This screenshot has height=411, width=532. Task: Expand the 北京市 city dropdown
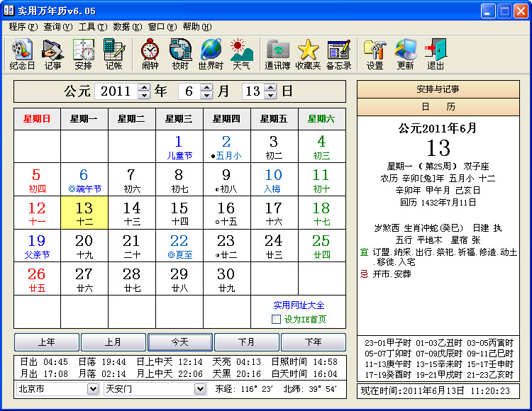[x=93, y=389]
